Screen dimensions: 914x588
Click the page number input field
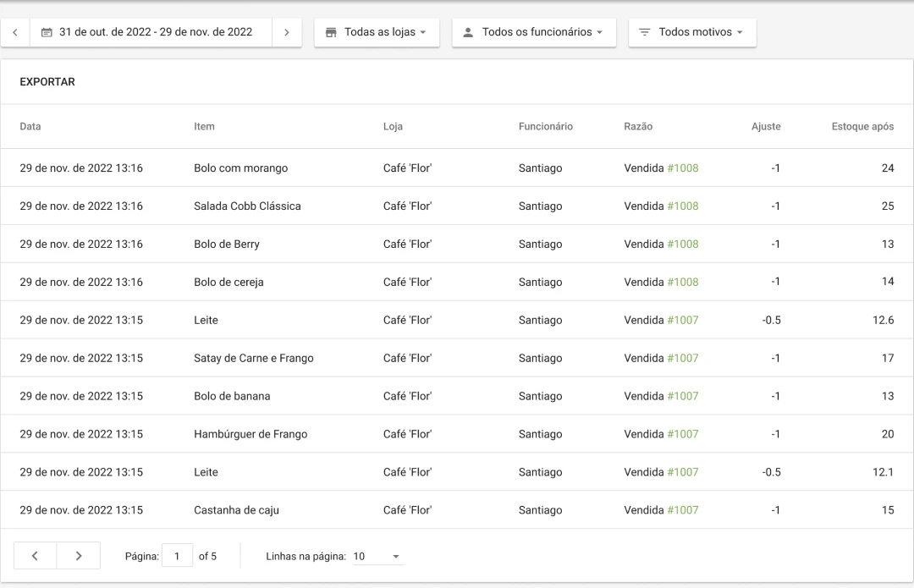click(x=177, y=556)
